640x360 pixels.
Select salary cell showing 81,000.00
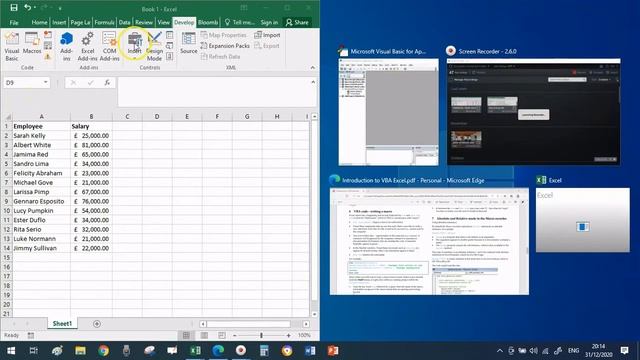[x=91, y=145]
